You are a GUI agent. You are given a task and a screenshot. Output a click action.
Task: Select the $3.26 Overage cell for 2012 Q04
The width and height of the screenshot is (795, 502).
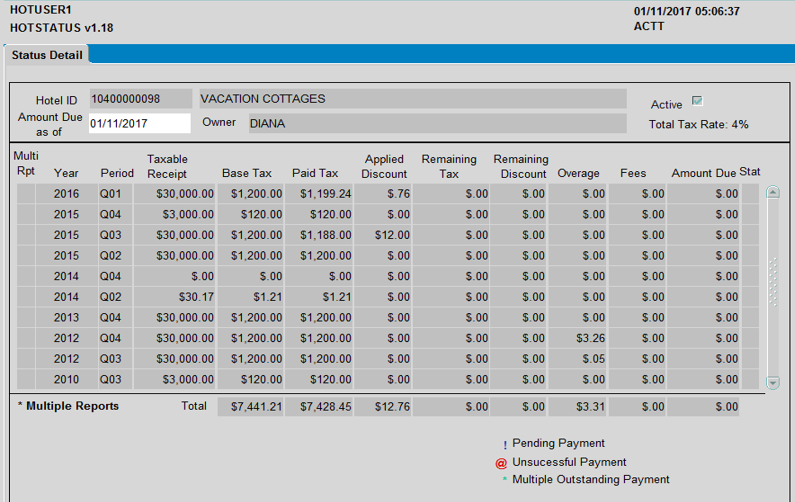pyautogui.click(x=578, y=338)
